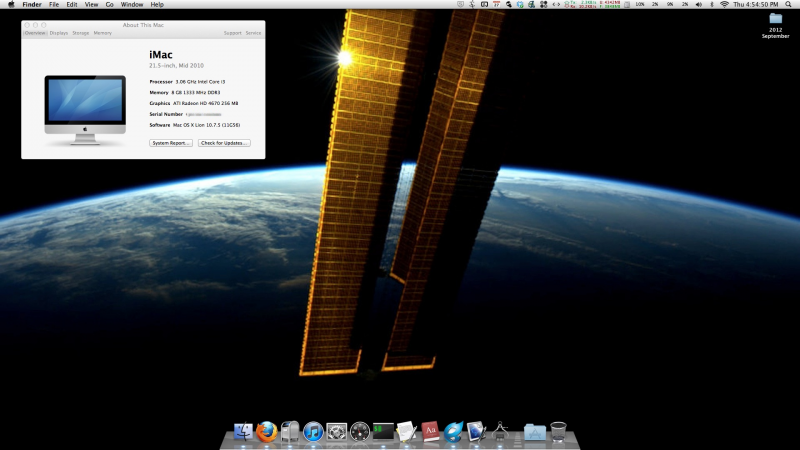Open the View menu
The image size is (800, 450).
91,4
